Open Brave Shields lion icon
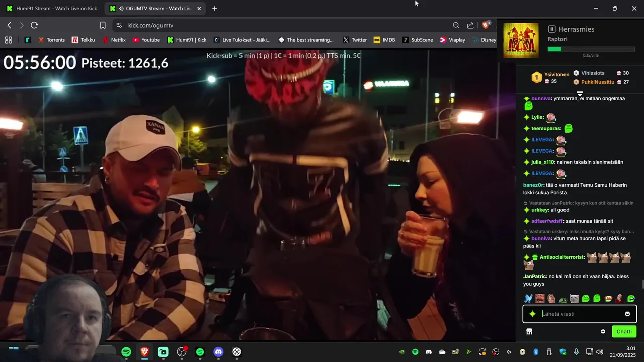This screenshot has width=644, height=362. click(486, 25)
